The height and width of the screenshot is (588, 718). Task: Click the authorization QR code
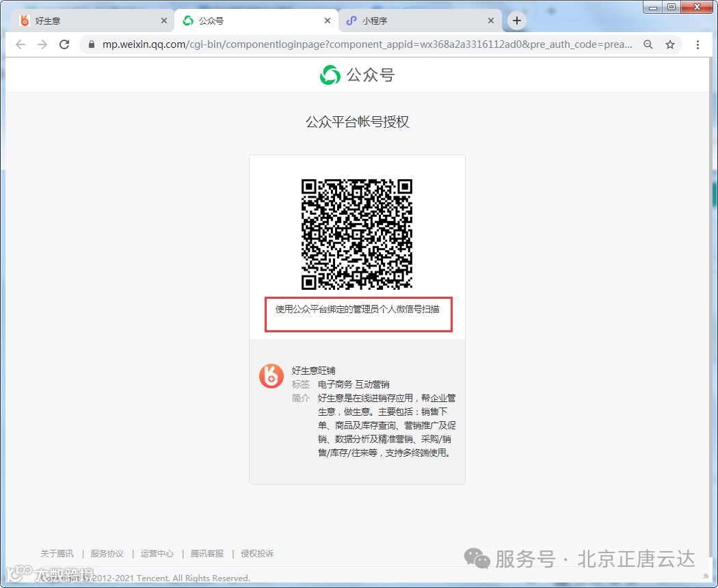tap(357, 235)
